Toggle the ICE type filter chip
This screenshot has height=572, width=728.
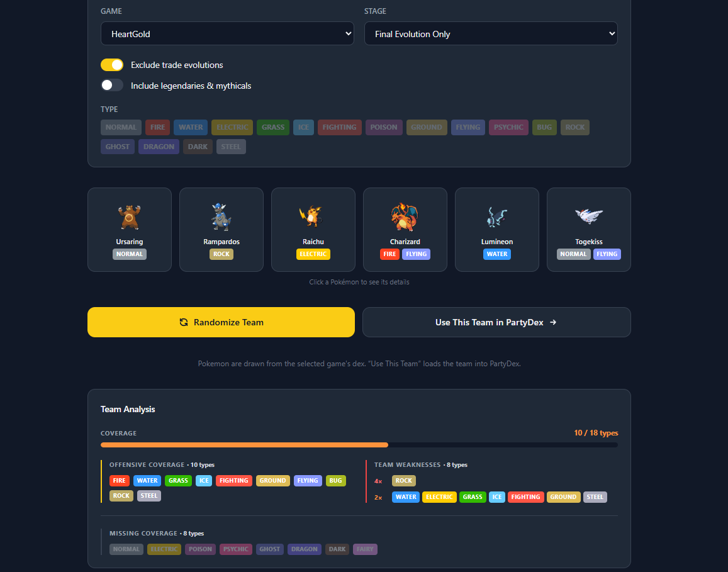[304, 127]
